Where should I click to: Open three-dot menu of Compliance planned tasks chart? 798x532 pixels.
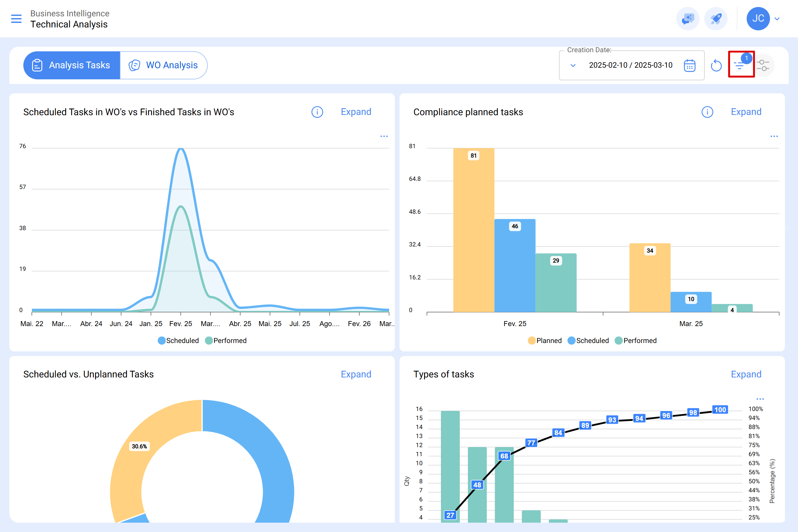pos(774,136)
